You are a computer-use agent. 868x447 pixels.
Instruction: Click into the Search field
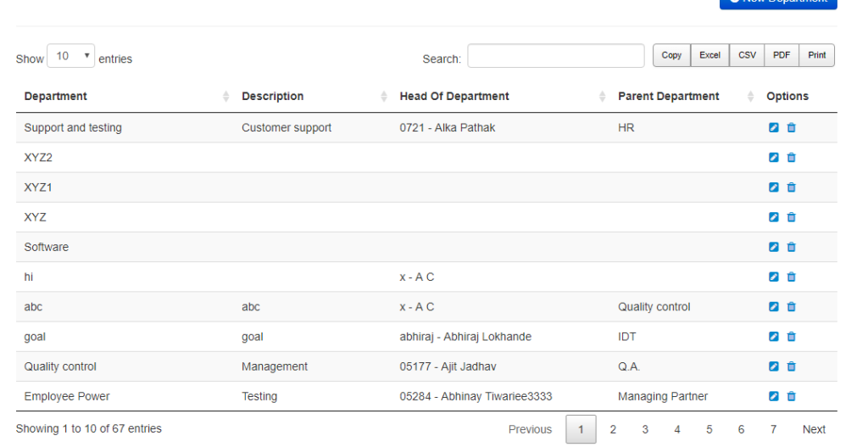coord(556,56)
